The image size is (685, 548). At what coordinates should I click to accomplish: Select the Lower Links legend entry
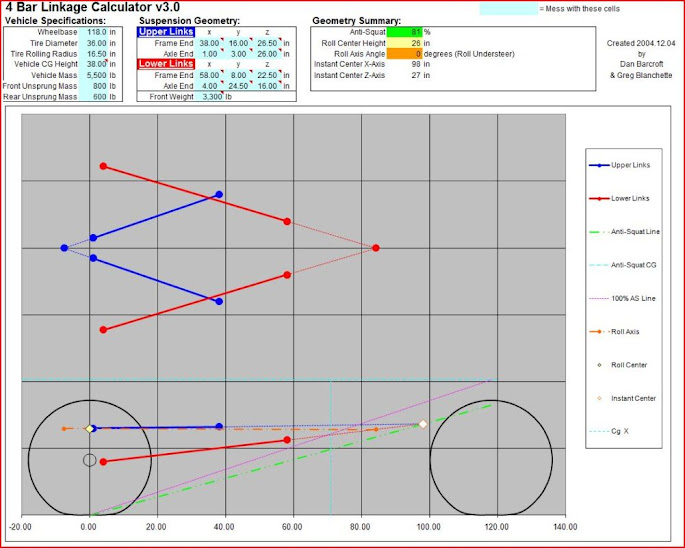click(619, 198)
